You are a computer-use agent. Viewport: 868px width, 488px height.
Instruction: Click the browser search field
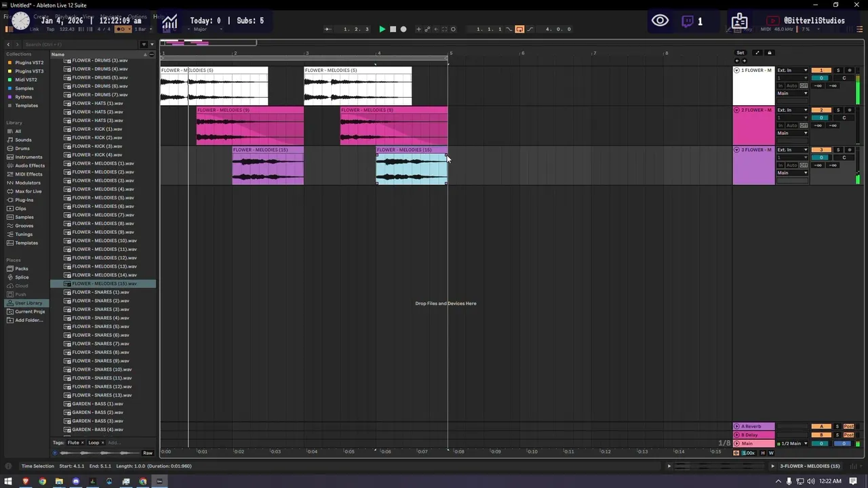[81, 44]
